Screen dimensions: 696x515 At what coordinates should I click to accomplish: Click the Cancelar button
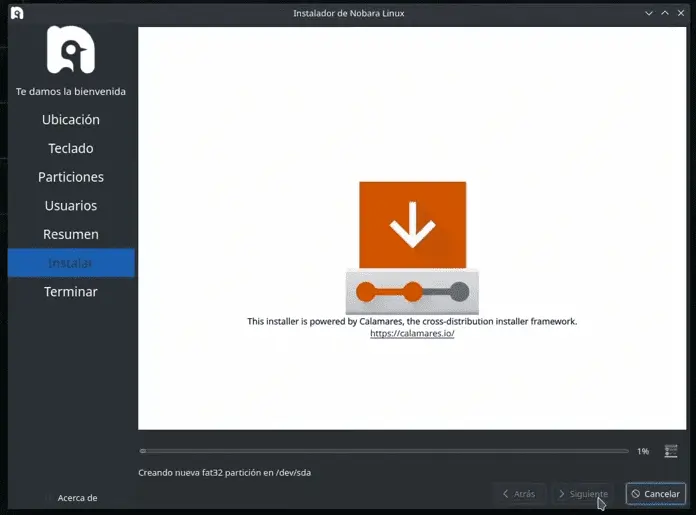pyautogui.click(x=656, y=494)
